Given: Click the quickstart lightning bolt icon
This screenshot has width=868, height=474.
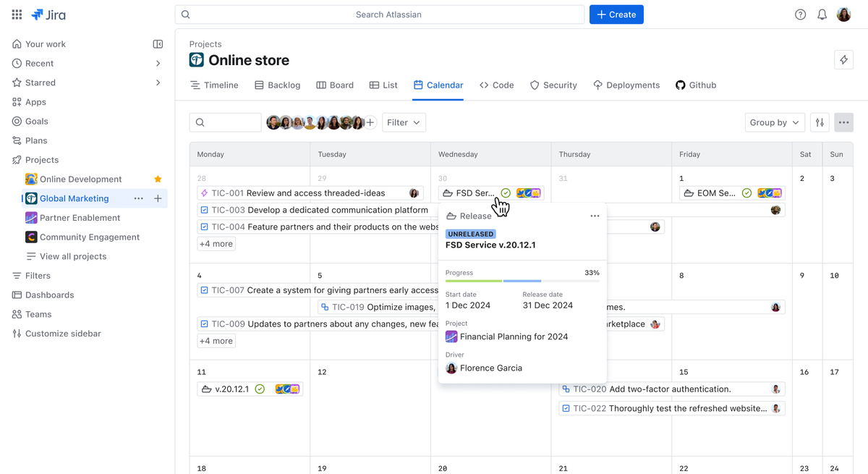Looking at the screenshot, I should coord(843,59).
